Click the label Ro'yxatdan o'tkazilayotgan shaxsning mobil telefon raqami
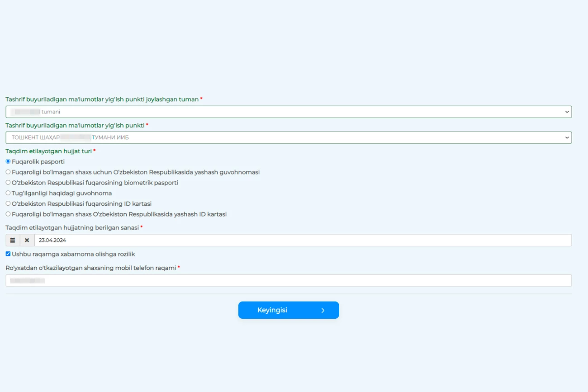This screenshot has height=392, width=588. 91,268
